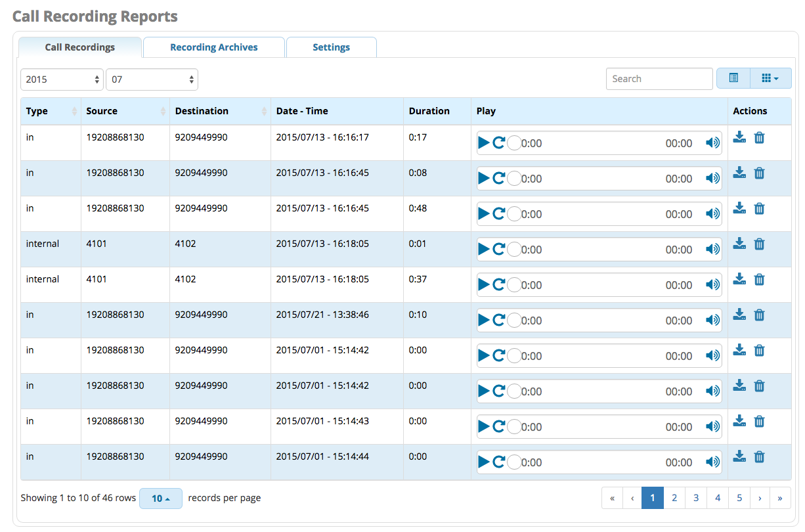
Task: Open the year 2015 dropdown
Action: 62,79
